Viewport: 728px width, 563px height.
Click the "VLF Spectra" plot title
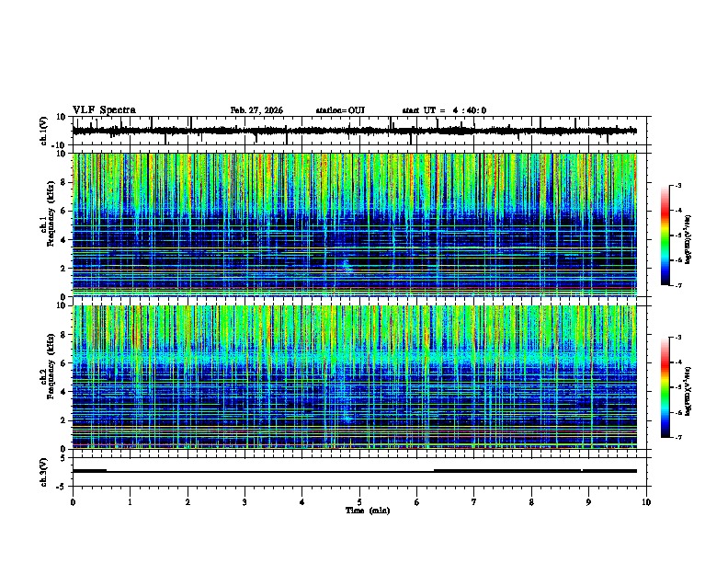[104, 110]
